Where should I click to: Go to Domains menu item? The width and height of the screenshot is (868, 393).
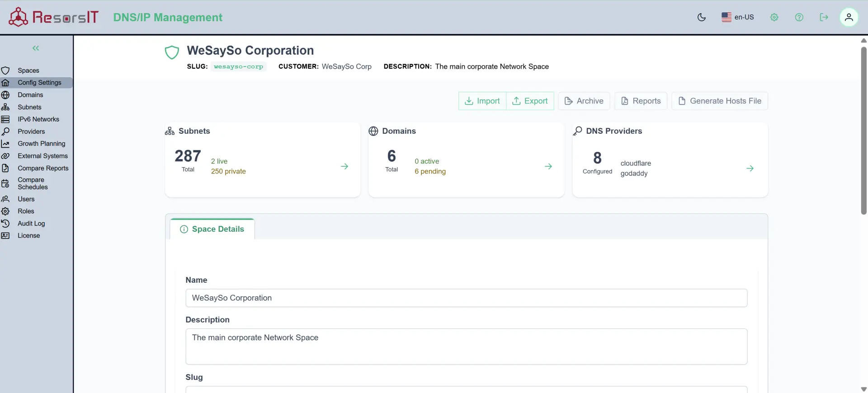30,95
